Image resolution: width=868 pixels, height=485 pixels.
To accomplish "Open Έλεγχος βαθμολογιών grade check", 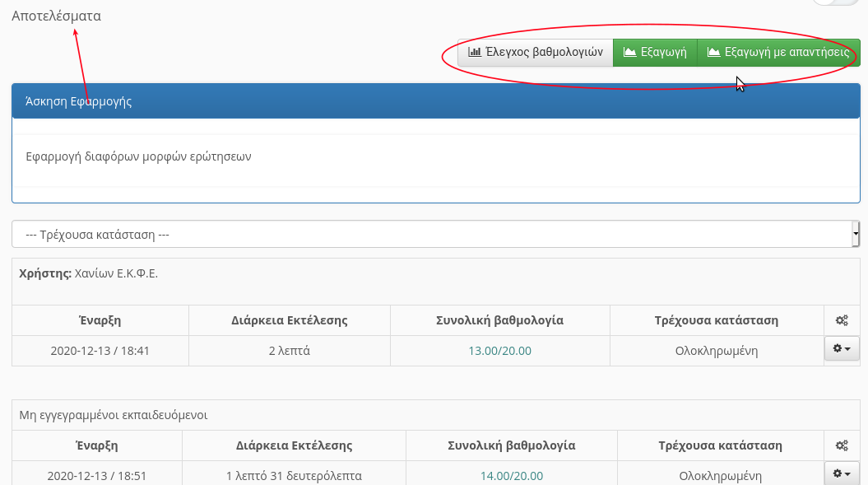I will pos(536,53).
